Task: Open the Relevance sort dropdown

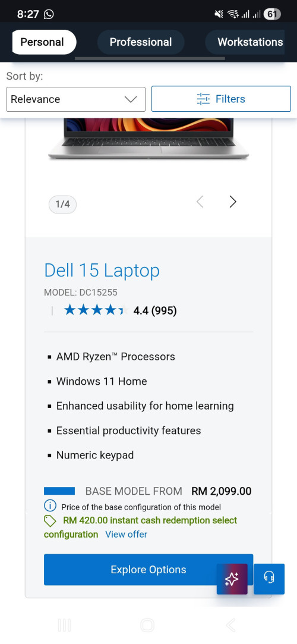Action: [x=76, y=99]
